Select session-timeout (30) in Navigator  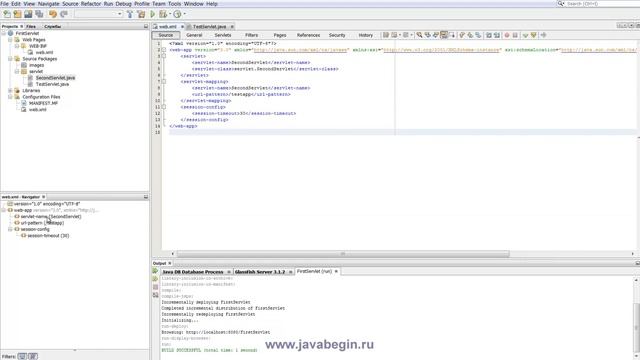click(x=48, y=236)
